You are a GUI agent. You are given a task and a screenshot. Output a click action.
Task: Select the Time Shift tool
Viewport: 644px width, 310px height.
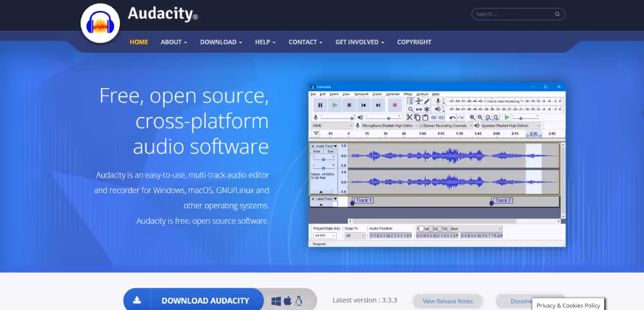[x=419, y=109]
